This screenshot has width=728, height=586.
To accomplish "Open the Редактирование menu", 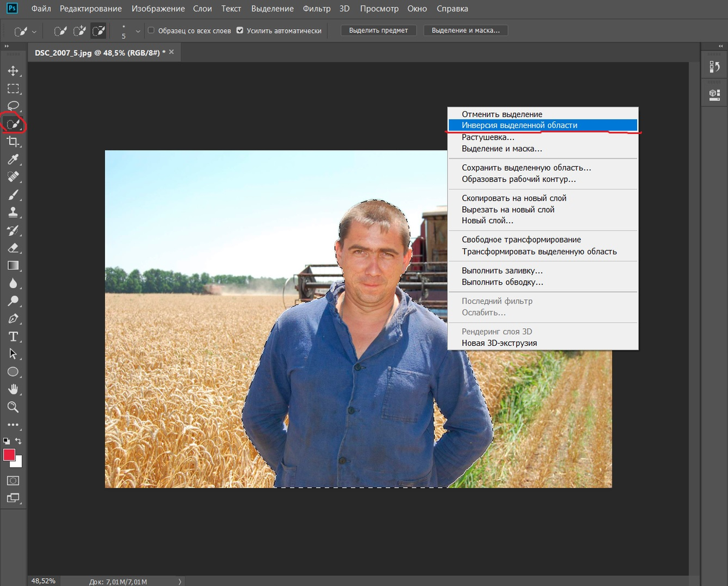I will tap(90, 8).
